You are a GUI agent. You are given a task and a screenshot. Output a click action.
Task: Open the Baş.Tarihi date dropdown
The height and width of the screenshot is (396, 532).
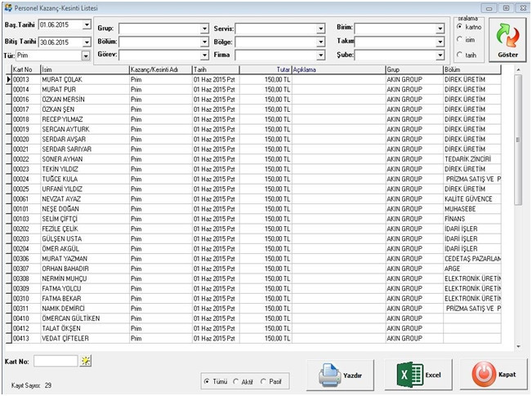(87, 25)
